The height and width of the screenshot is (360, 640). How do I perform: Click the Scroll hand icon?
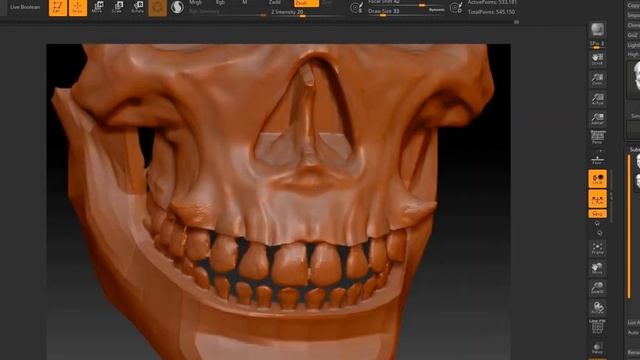(597, 59)
